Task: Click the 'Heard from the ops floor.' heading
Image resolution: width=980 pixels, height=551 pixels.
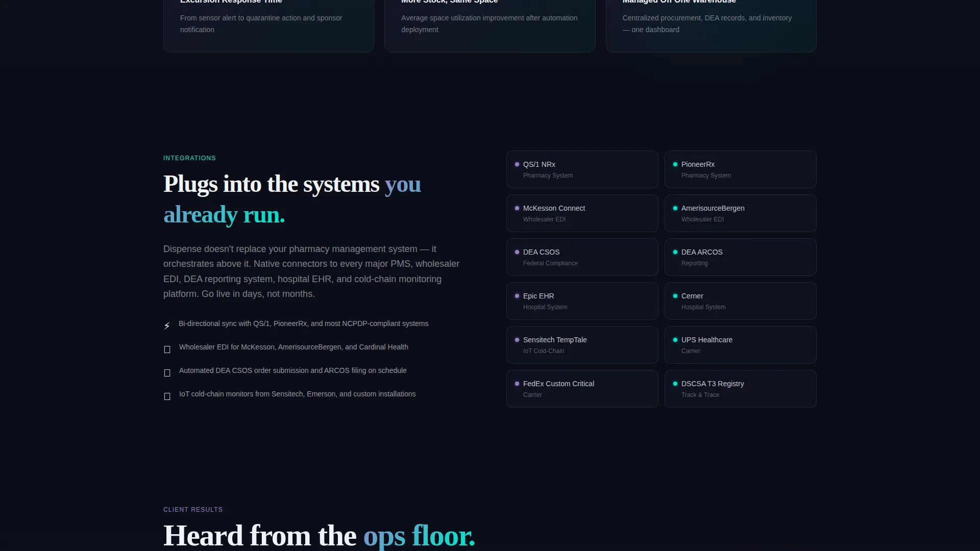Action: pyautogui.click(x=319, y=536)
